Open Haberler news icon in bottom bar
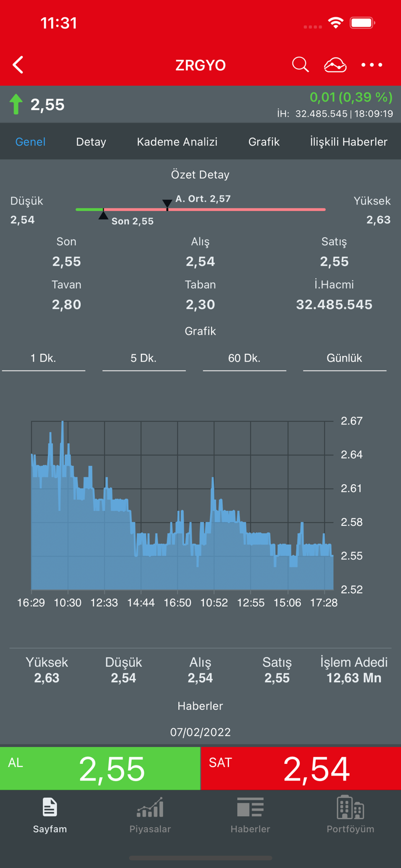 pyautogui.click(x=250, y=808)
